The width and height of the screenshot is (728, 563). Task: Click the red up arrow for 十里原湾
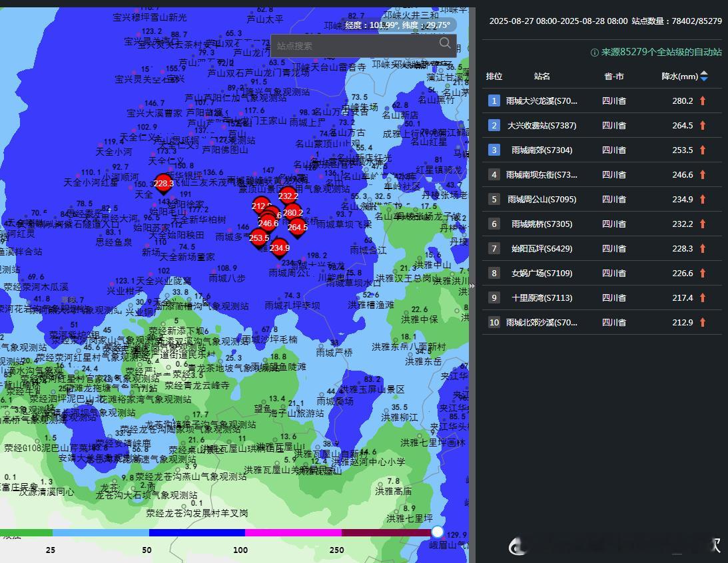tap(703, 297)
